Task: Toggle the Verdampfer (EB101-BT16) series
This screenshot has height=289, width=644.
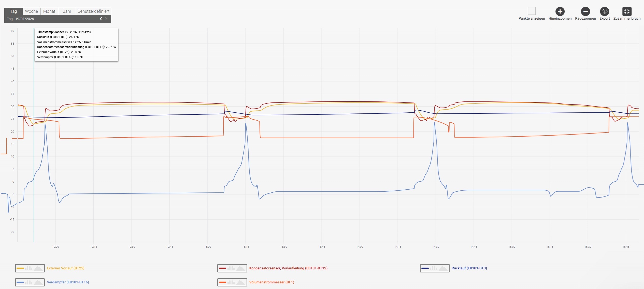Action: (x=68, y=282)
